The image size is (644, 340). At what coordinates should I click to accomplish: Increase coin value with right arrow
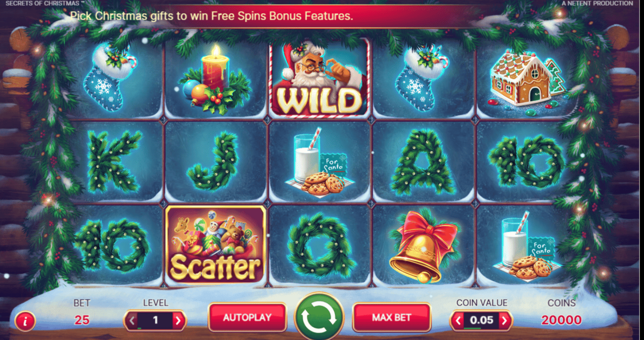pyautogui.click(x=505, y=321)
